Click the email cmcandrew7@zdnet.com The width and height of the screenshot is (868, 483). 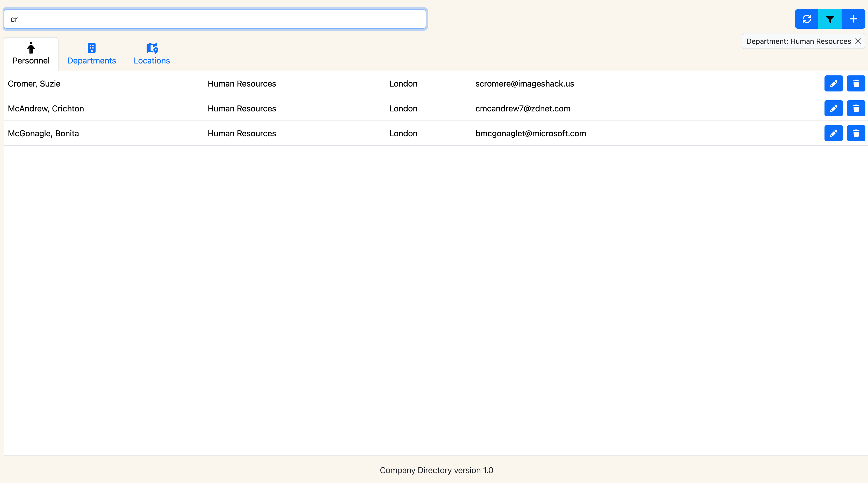523,108
